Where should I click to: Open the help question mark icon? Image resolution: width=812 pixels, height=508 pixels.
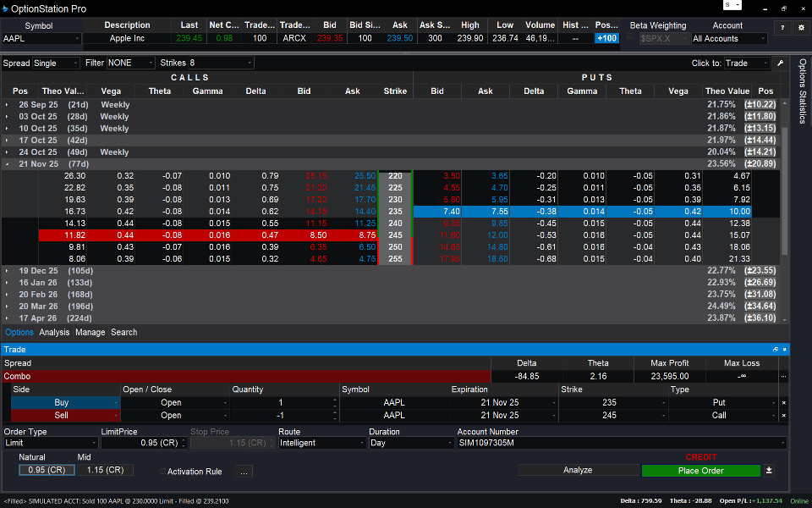point(782,28)
